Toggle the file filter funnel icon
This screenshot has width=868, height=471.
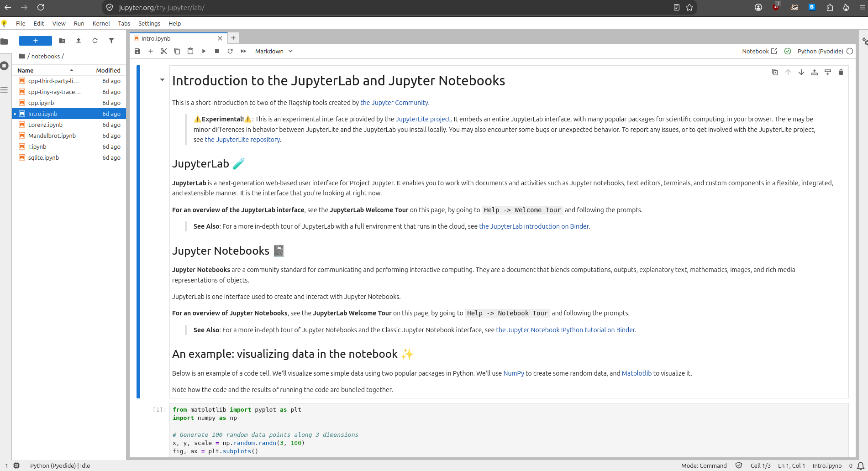coord(111,41)
